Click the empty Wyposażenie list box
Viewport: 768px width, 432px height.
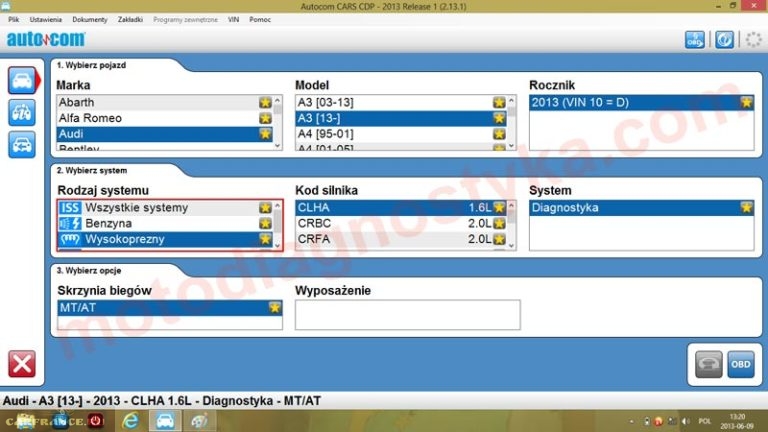point(408,314)
